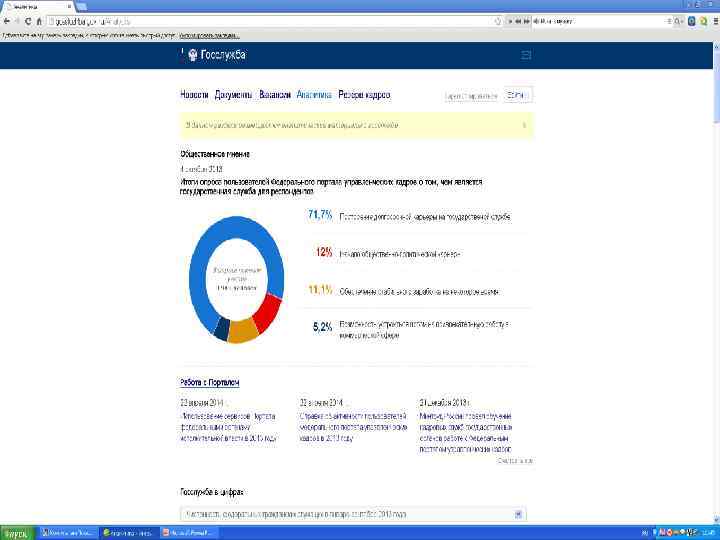This screenshot has width=720, height=540.
Task: Open the Вакансии section
Action: [x=275, y=95]
